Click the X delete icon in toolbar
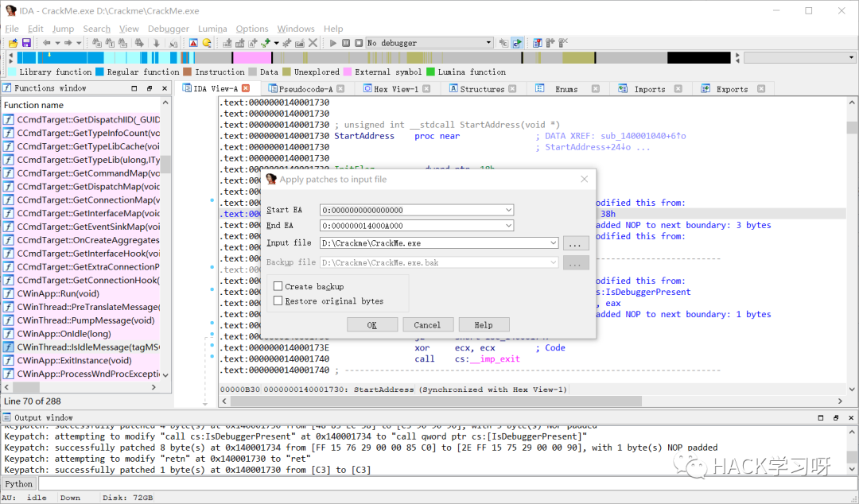The height and width of the screenshot is (504, 859). pos(313,43)
